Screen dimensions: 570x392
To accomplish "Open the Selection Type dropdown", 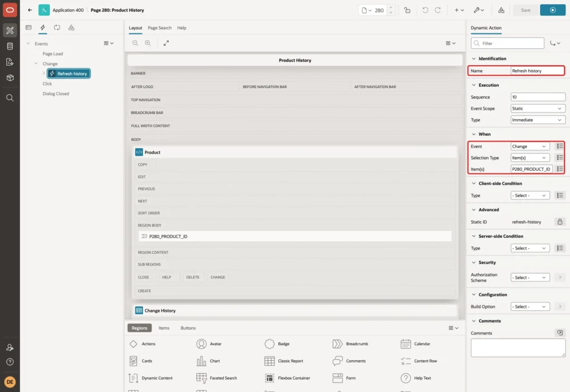I will (x=530, y=158).
